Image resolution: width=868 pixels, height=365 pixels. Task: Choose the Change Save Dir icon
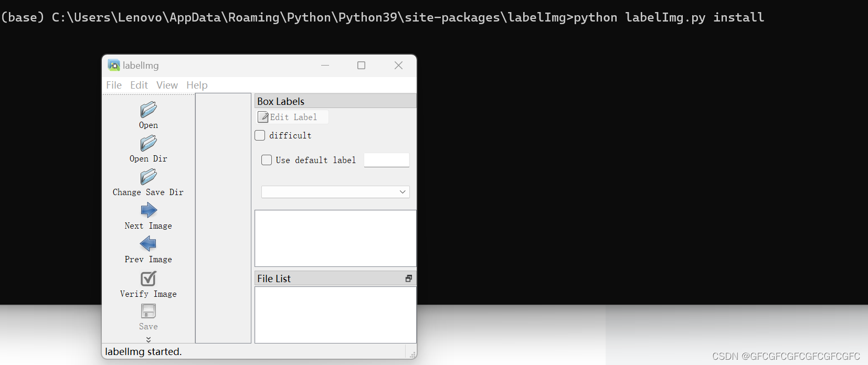(x=149, y=177)
